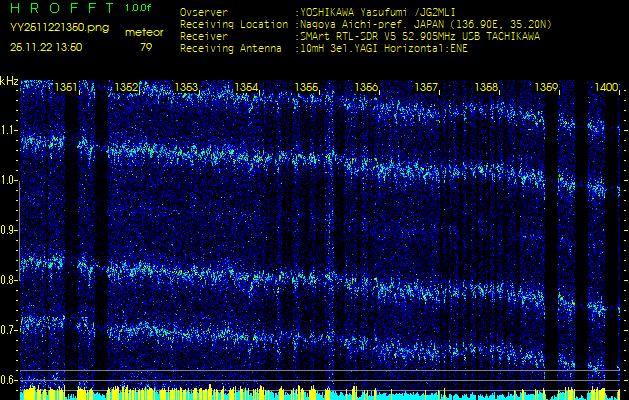Click the 1354 time marker
This screenshot has height=400, width=629.
click(x=247, y=88)
